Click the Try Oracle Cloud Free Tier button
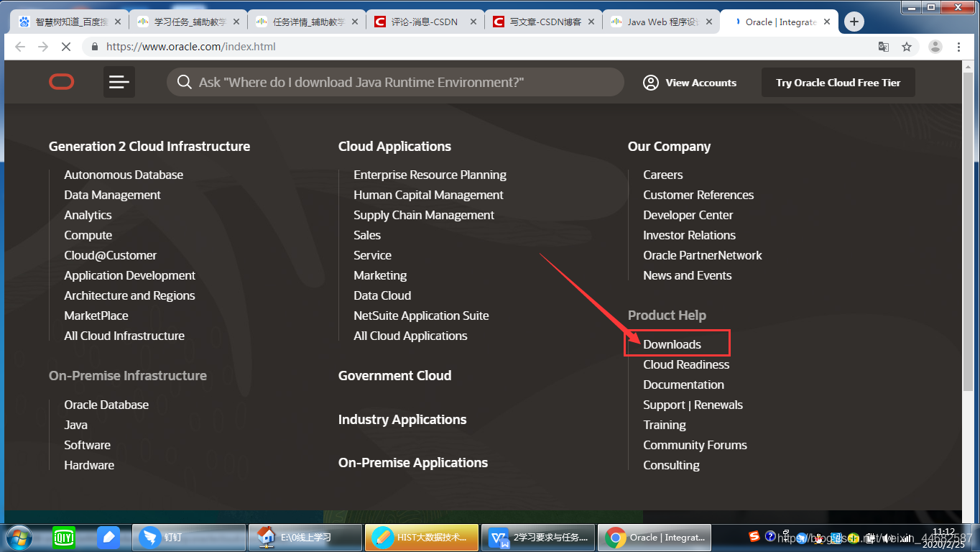The height and width of the screenshot is (552, 980). pos(838,83)
